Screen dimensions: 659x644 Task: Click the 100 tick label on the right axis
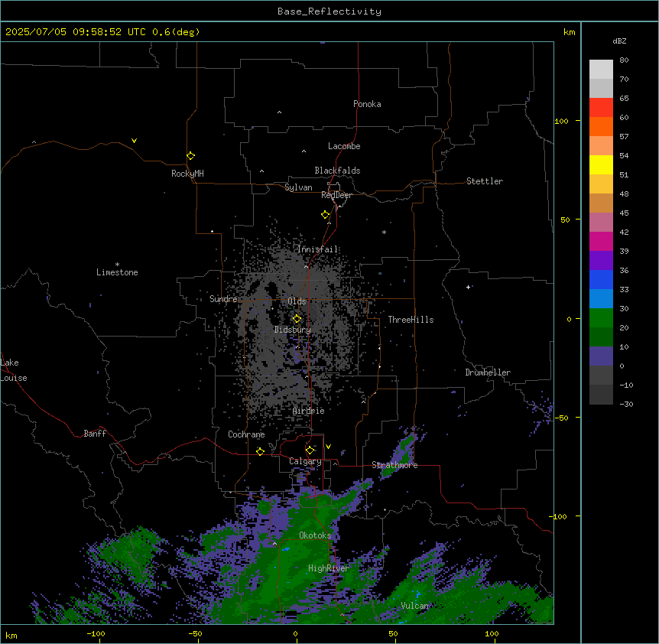pyautogui.click(x=561, y=121)
